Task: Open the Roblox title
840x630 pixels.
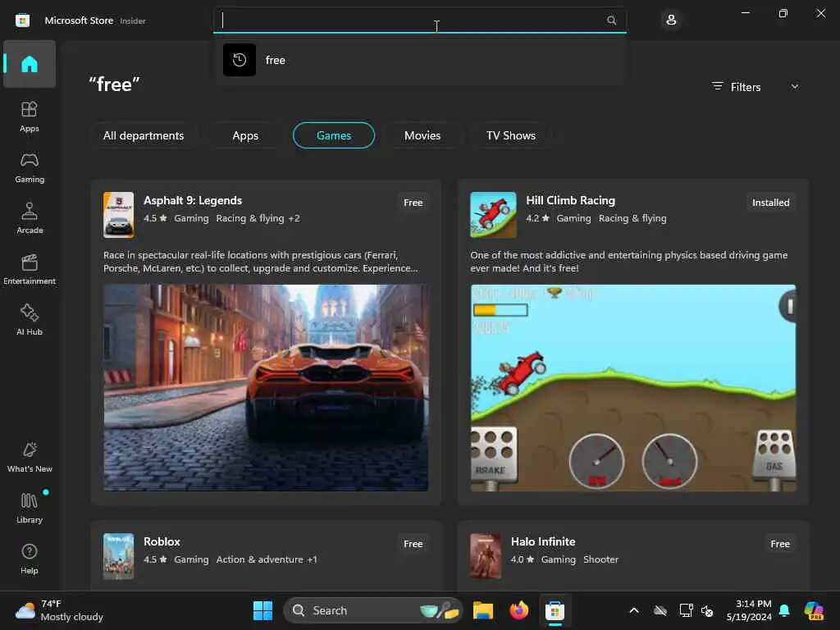Action: (x=162, y=541)
